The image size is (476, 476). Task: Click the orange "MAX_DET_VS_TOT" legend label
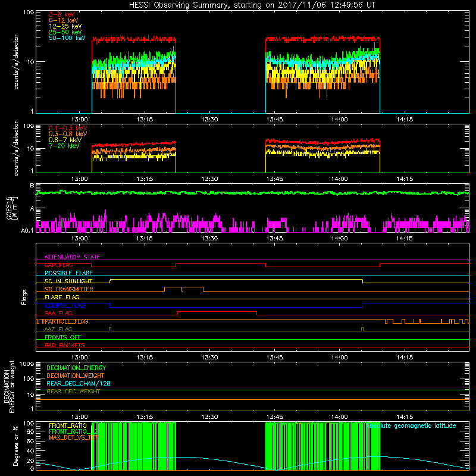pos(73,437)
